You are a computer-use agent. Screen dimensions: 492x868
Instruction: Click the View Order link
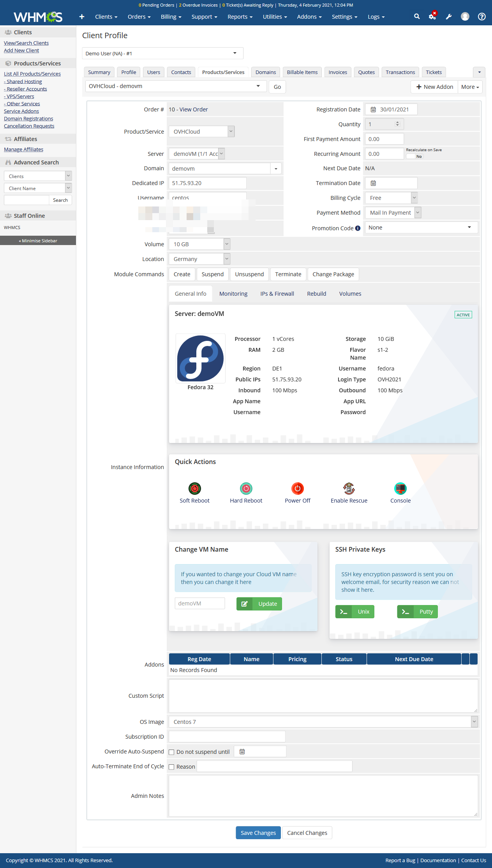point(194,109)
